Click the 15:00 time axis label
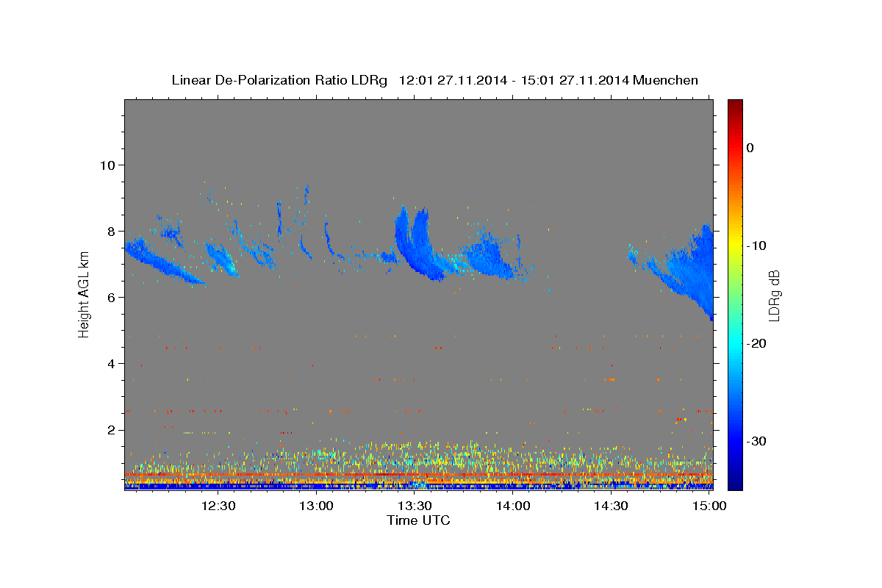Viewport: 882px width, 588px height. 709,506
